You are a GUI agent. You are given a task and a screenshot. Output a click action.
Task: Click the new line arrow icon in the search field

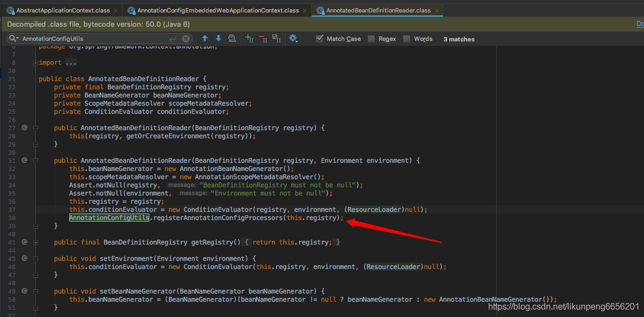(x=173, y=39)
